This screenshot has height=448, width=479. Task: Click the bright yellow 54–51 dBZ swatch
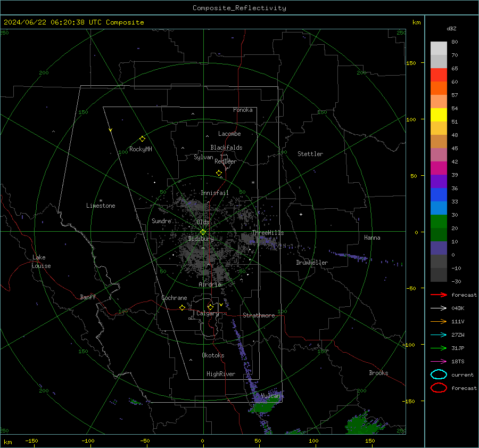click(439, 115)
